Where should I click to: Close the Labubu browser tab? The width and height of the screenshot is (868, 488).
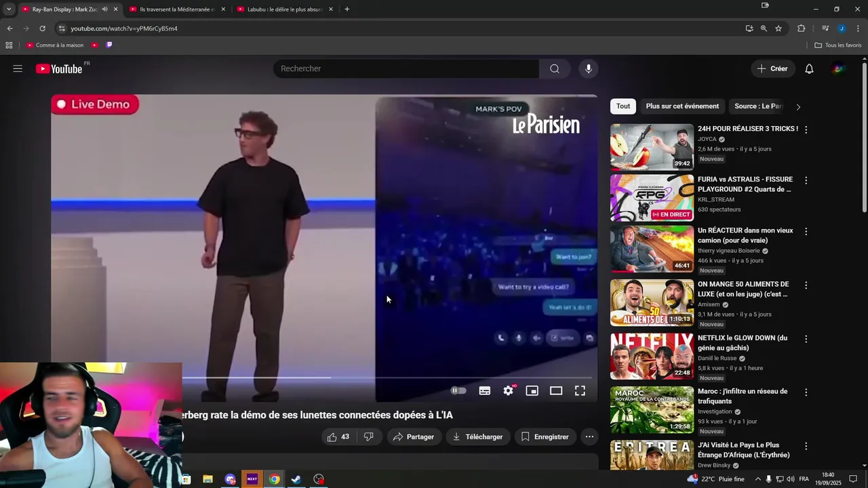pyautogui.click(x=331, y=9)
